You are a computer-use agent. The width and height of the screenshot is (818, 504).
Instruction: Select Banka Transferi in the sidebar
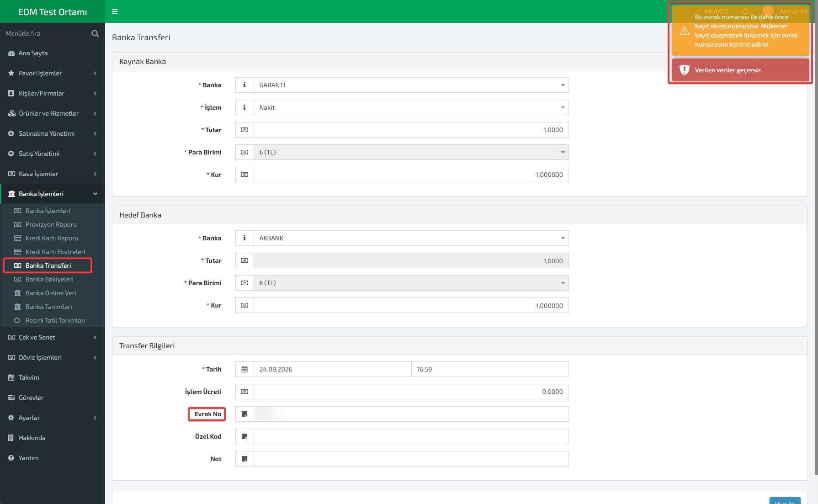pyautogui.click(x=48, y=265)
